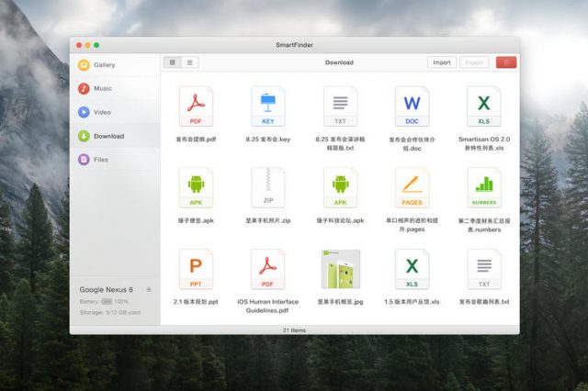
Task: Select the Download tab in sidebar
Action: tap(107, 136)
